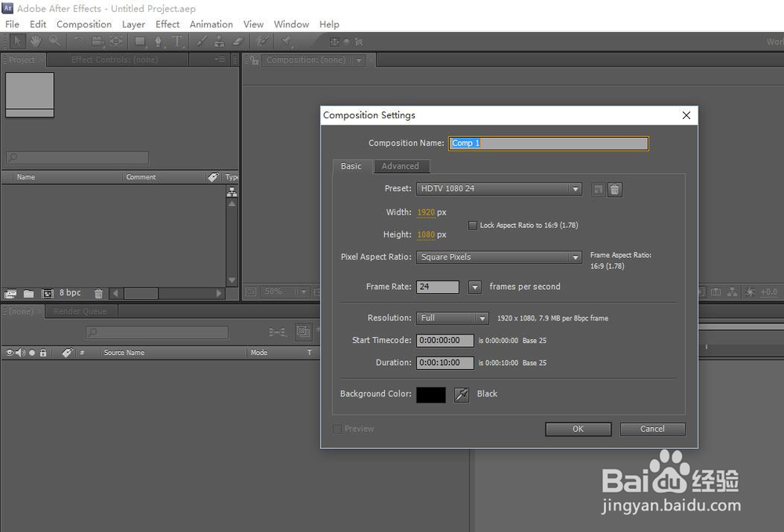Open the Animation menu

pyautogui.click(x=212, y=24)
